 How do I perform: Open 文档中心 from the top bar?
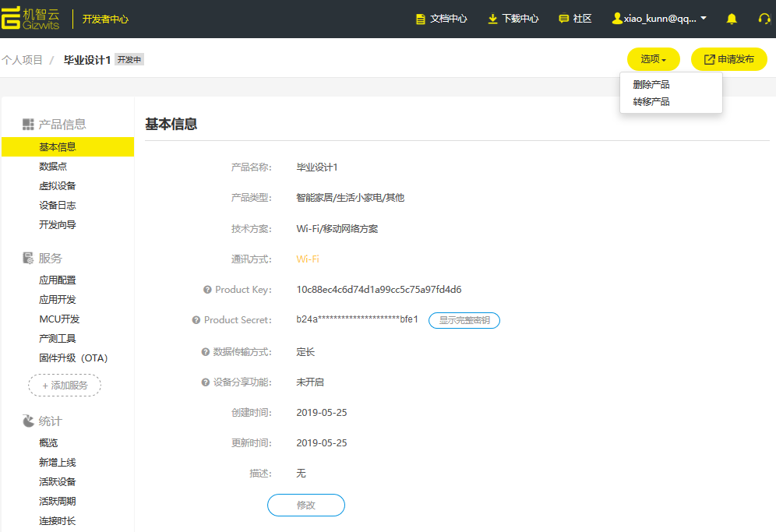441,19
